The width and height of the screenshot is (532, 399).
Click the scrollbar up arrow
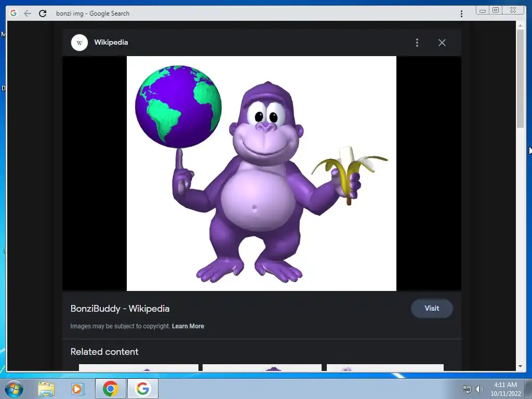click(520, 25)
